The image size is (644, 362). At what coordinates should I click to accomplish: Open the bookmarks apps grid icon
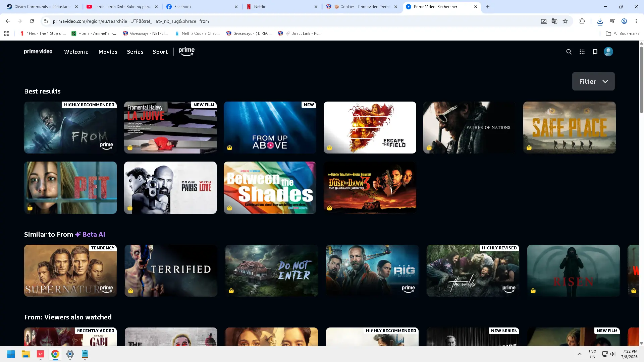pyautogui.click(x=7, y=34)
